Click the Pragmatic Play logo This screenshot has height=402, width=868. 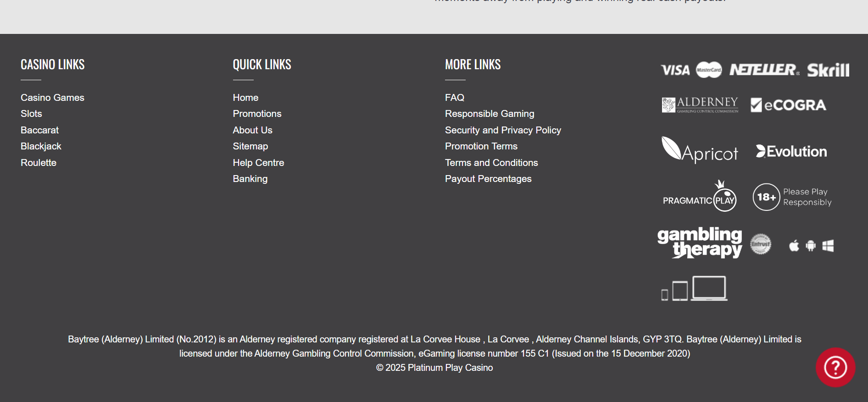tap(700, 197)
